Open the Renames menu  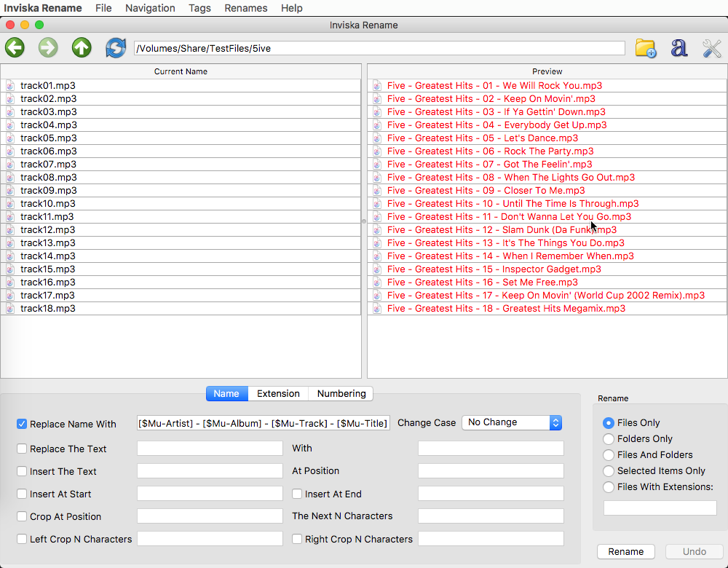coord(245,8)
